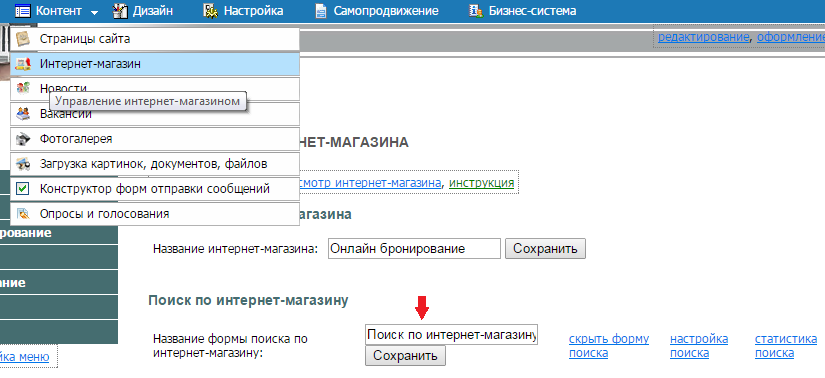
Task: Click the Интернет-магазин shop icon
Action: tap(23, 64)
